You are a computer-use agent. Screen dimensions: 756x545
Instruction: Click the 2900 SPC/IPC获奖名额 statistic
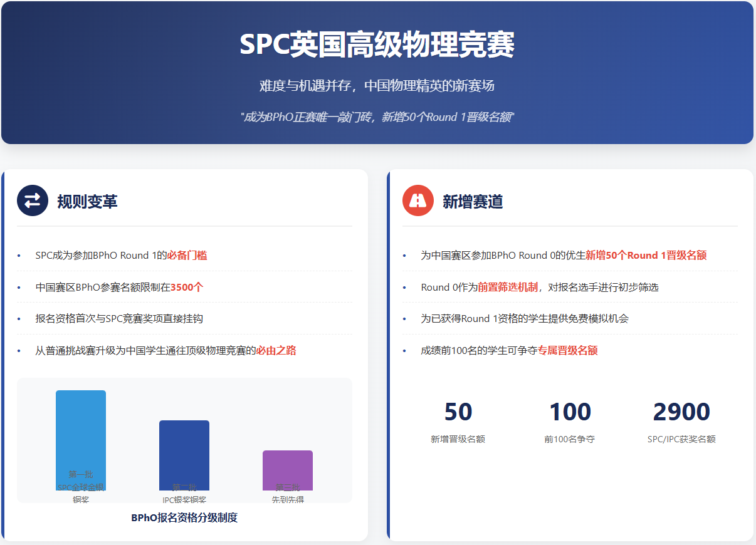(681, 420)
